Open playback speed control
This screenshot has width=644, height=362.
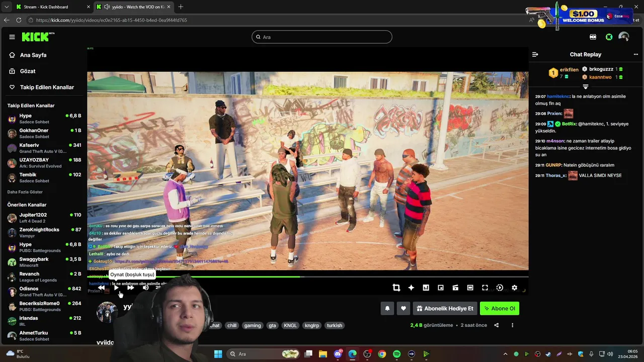point(500,288)
